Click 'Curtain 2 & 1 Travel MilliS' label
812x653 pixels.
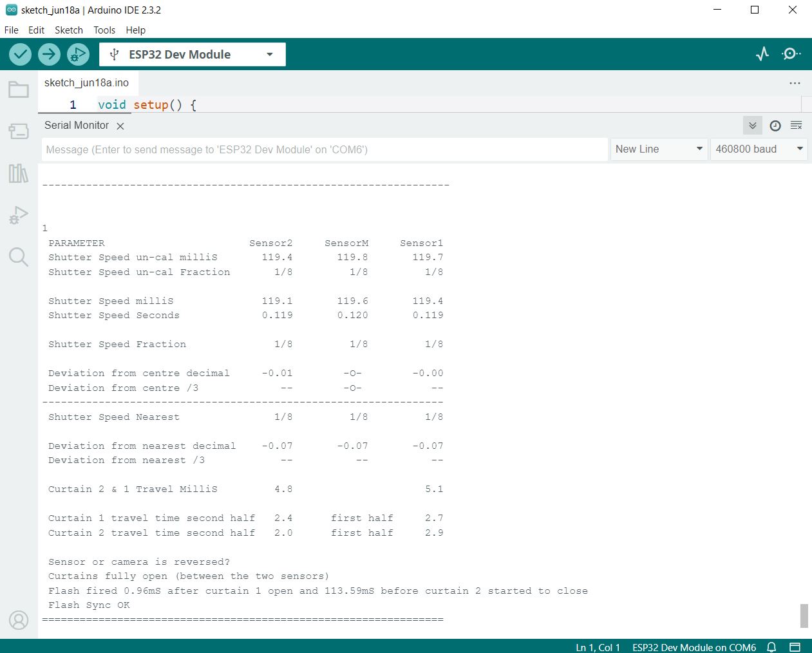pos(133,489)
